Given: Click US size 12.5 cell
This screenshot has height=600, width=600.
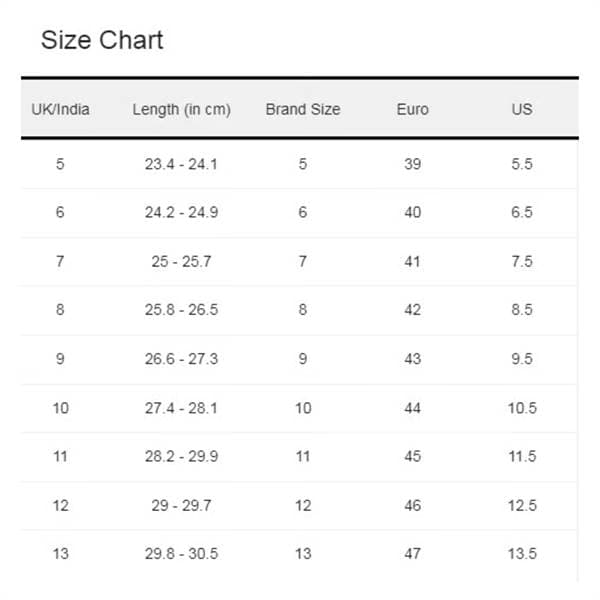Looking at the screenshot, I should (x=522, y=505).
